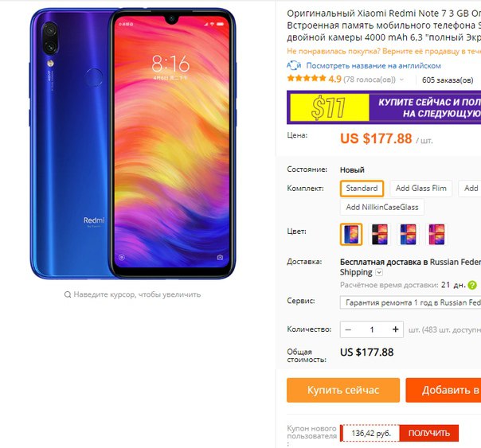Choose the Add NillkinCaseGlass bundle

coord(382,207)
